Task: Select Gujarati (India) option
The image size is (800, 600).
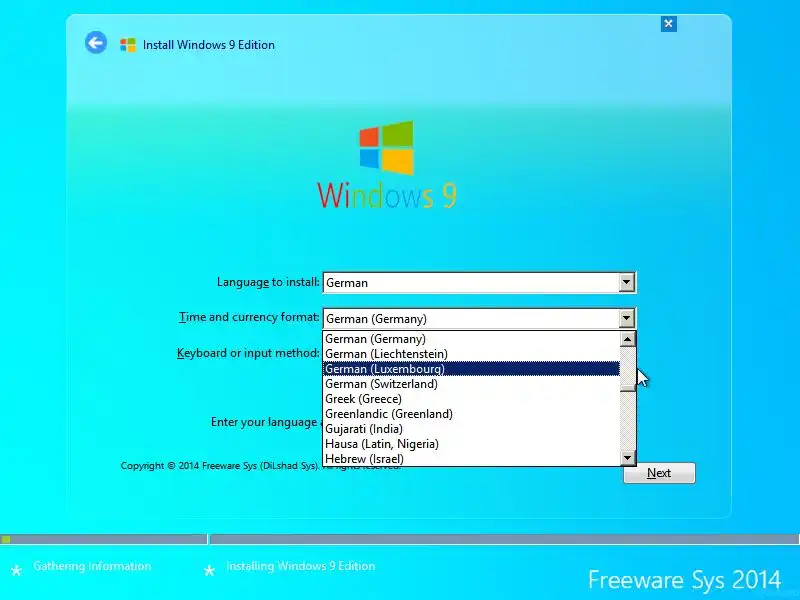Action: coord(471,429)
